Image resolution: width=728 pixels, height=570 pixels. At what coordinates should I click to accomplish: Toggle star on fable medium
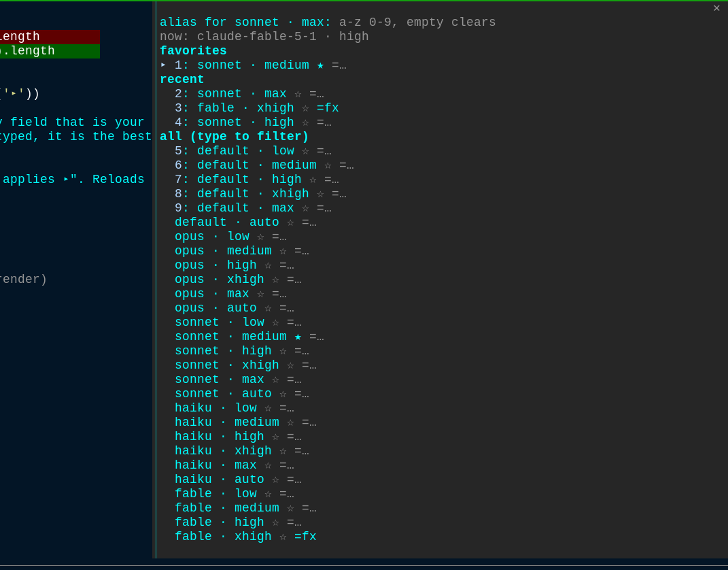pos(291,508)
